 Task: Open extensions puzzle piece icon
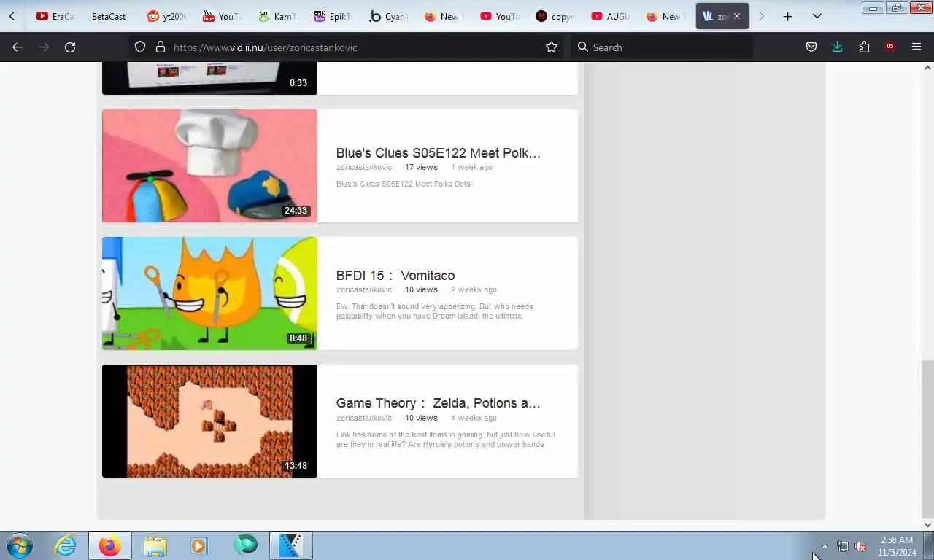tap(864, 47)
